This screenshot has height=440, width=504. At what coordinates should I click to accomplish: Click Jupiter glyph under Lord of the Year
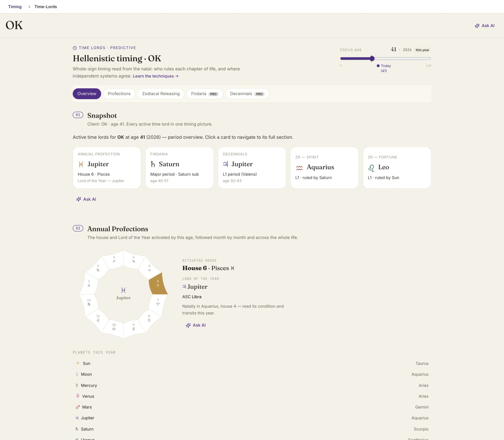point(184,287)
